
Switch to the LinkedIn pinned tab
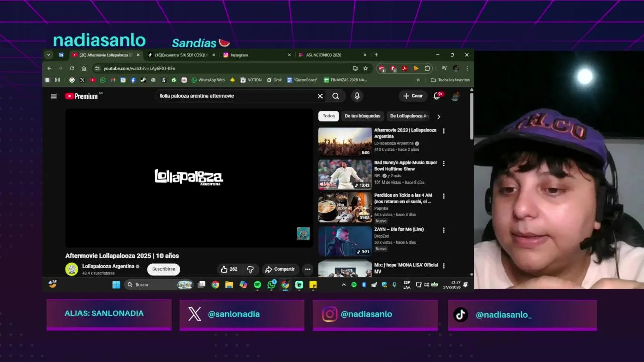[x=61, y=55]
